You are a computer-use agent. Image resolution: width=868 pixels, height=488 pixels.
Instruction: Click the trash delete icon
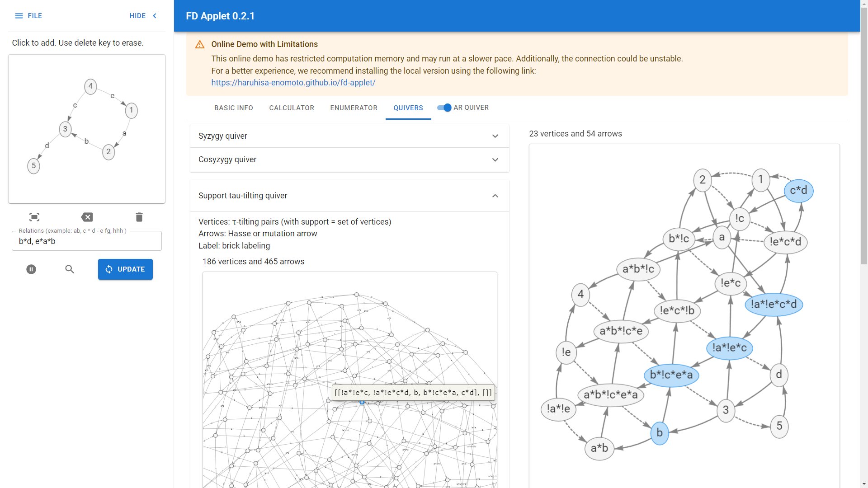139,217
